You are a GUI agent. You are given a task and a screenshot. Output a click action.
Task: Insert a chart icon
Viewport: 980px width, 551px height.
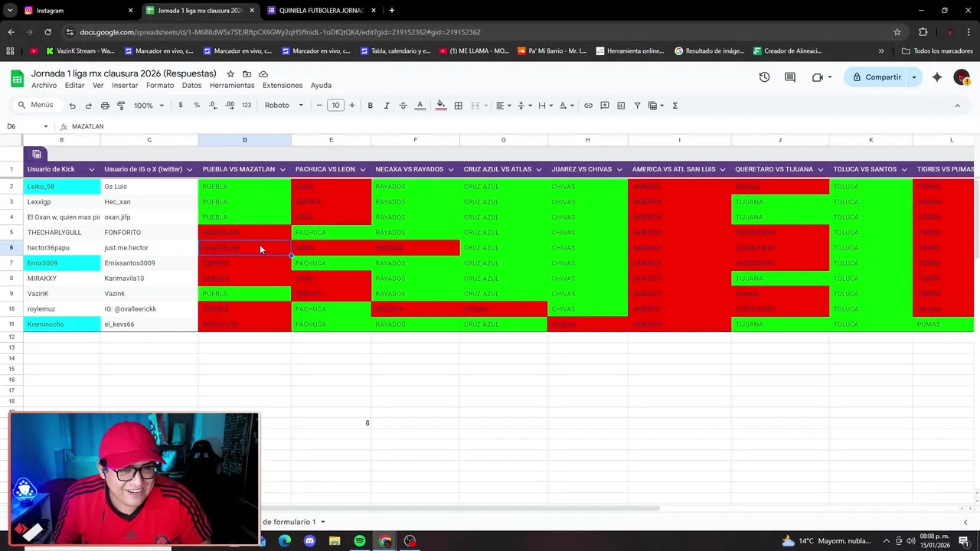point(621,106)
